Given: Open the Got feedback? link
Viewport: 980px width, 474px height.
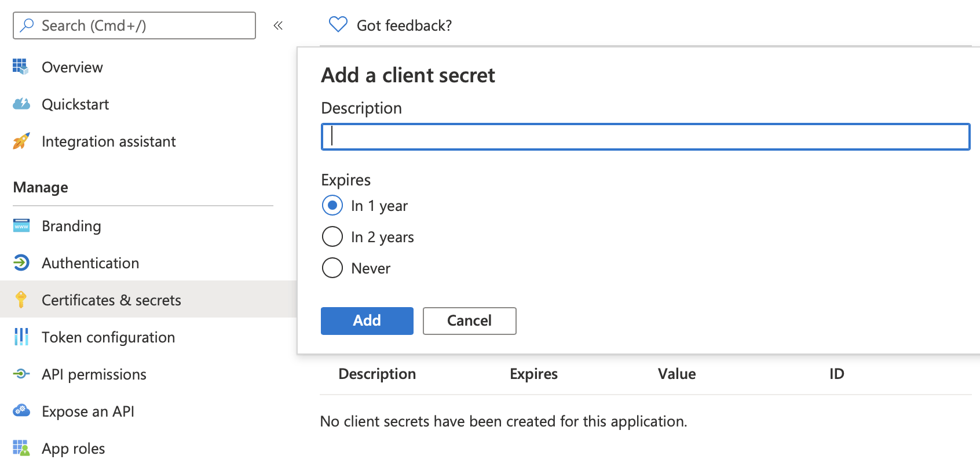Looking at the screenshot, I should [404, 25].
